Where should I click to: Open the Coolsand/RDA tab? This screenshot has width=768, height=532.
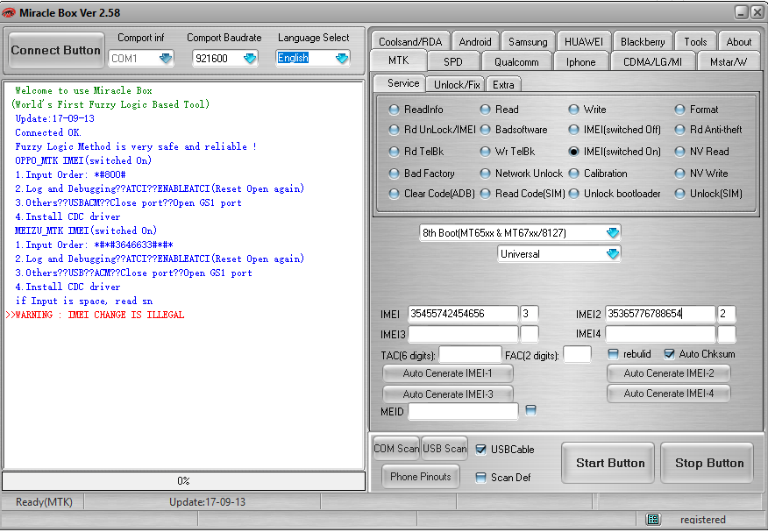click(x=410, y=41)
